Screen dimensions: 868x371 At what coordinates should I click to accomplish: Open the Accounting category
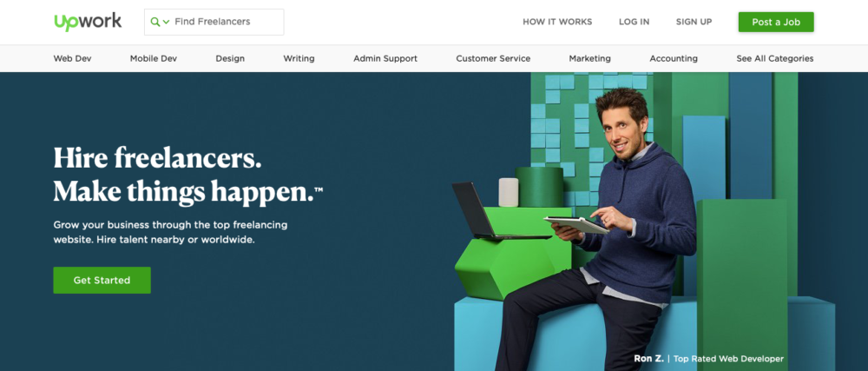(x=674, y=58)
